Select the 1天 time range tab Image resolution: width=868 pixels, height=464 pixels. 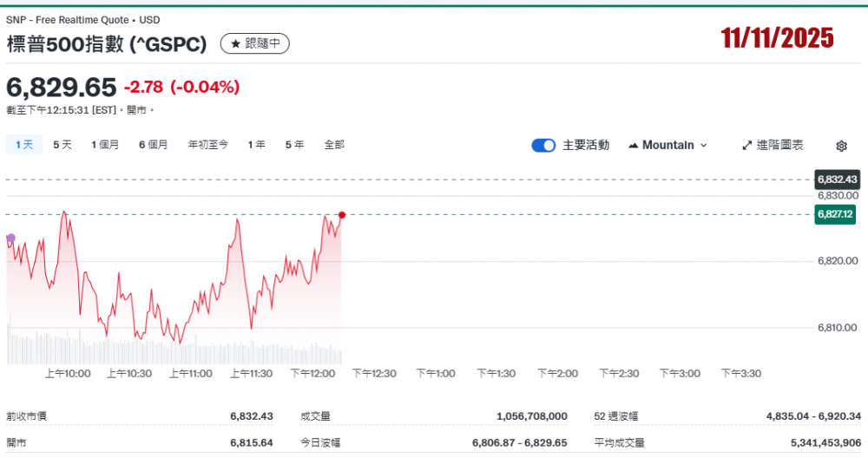[24, 145]
